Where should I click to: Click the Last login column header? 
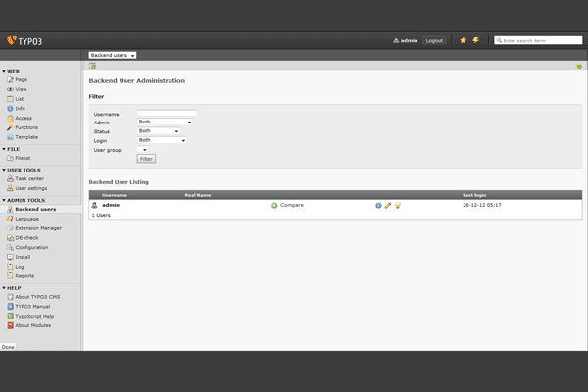(474, 195)
